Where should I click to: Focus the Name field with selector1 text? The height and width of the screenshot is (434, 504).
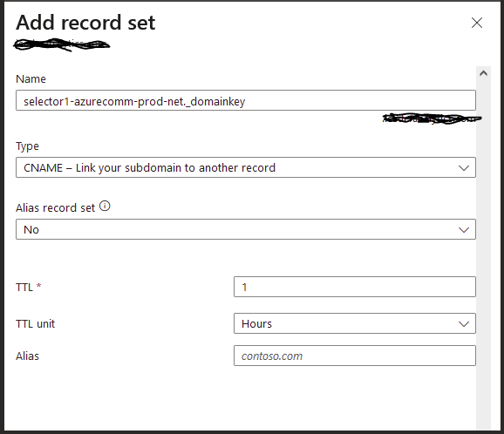coord(246,100)
